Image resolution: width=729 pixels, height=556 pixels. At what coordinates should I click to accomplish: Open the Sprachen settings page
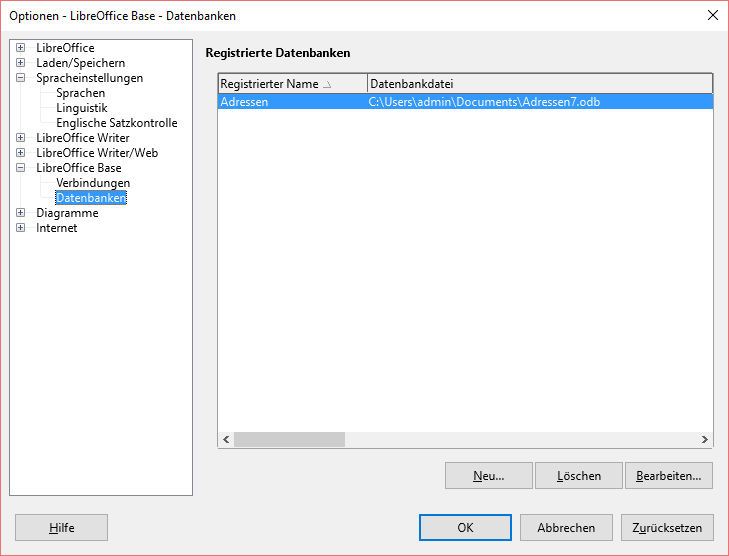tap(80, 93)
